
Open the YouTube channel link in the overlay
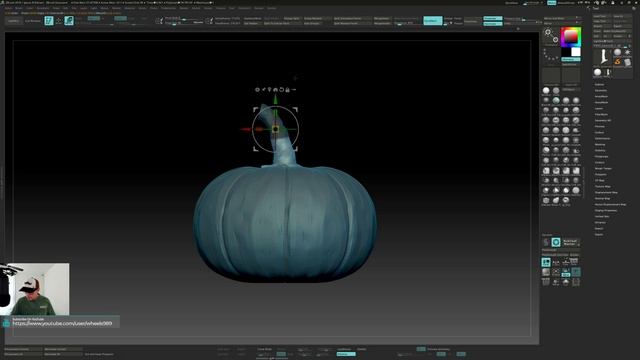(62, 323)
